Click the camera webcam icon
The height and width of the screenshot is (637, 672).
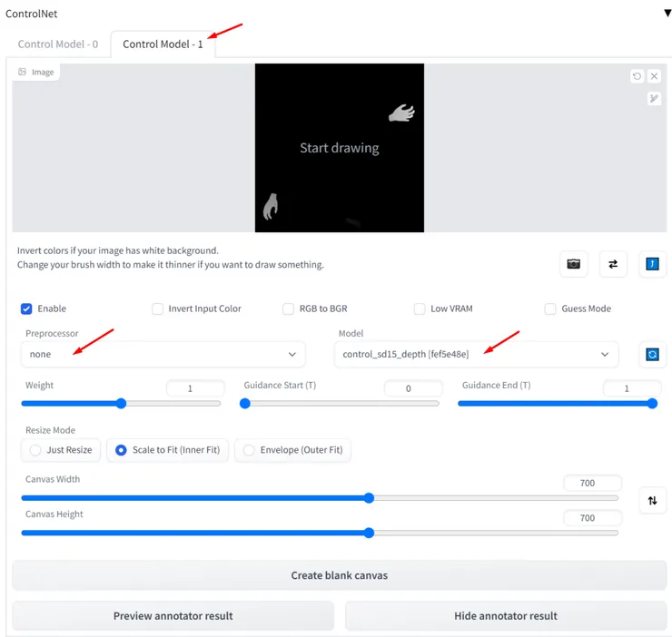573,264
